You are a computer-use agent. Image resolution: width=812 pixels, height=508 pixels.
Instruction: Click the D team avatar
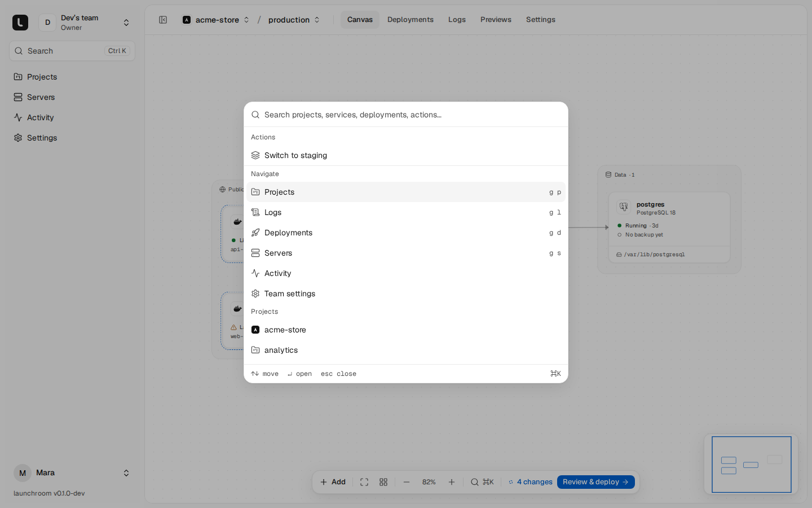pos(47,23)
